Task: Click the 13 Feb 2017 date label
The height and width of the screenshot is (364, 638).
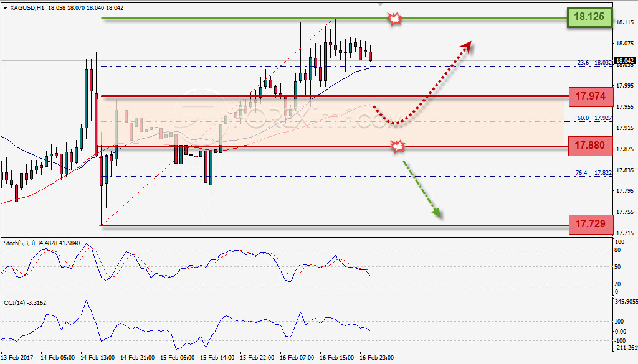Action: click(x=17, y=358)
